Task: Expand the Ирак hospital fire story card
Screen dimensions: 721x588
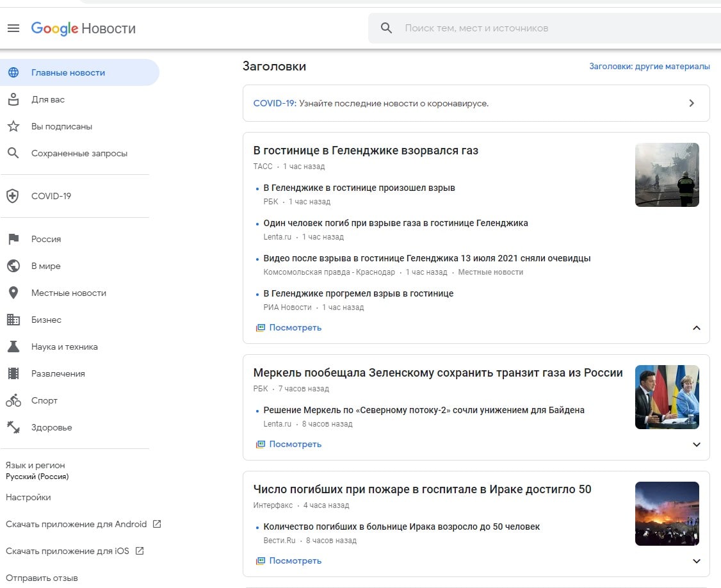Action: click(x=696, y=561)
